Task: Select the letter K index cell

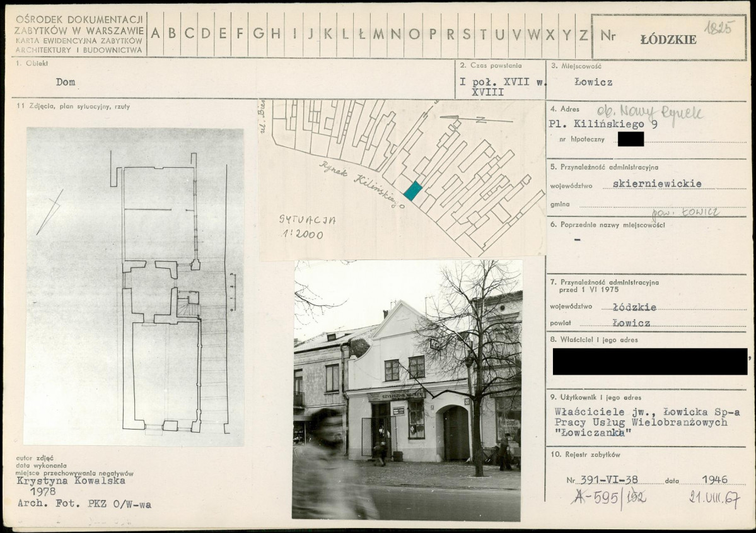Action: [x=328, y=34]
